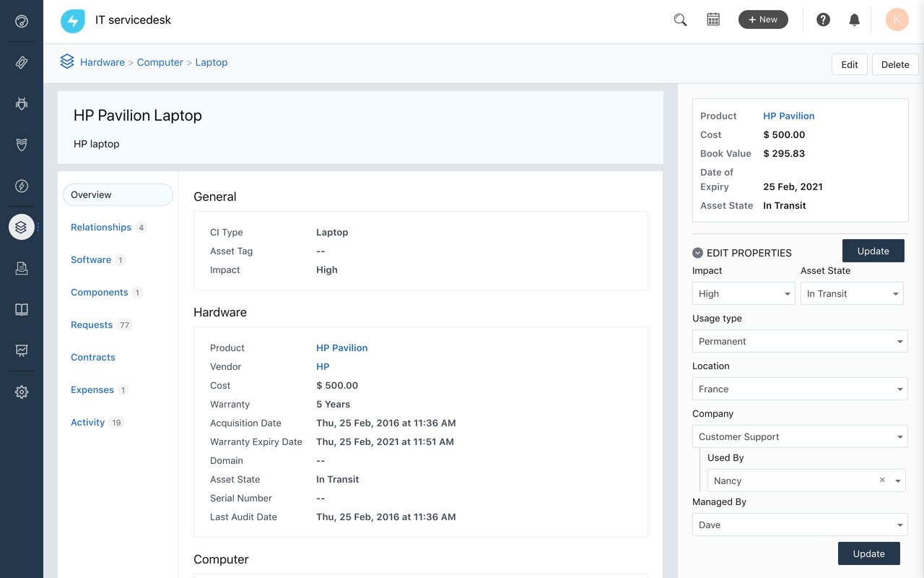
Task: Click the 25 Feb, 2021 expiry date
Action: pos(793,186)
